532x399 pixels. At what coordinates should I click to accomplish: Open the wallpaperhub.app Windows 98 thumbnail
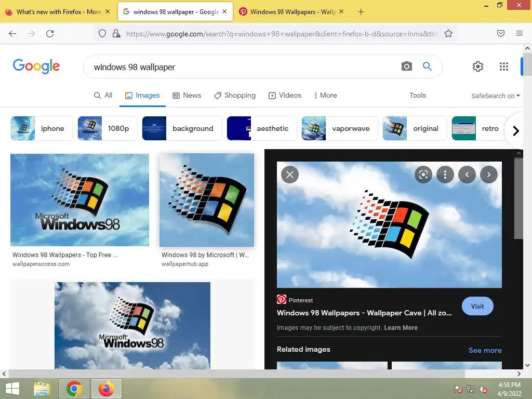[207, 200]
